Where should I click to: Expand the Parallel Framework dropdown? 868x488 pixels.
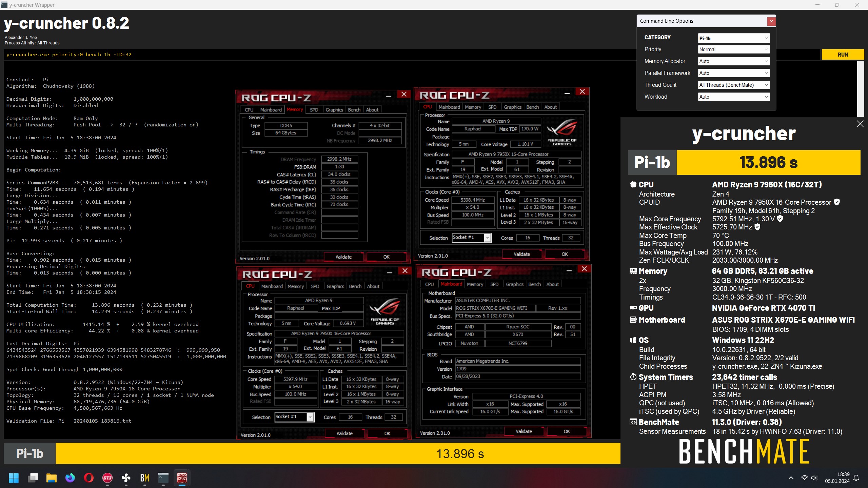click(x=734, y=73)
